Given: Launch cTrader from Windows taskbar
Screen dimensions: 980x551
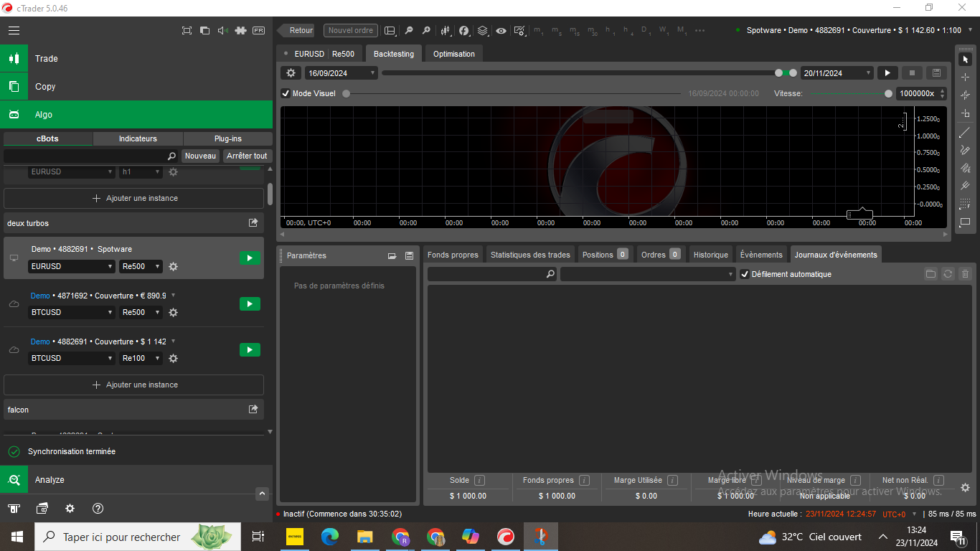Looking at the screenshot, I should (506, 537).
